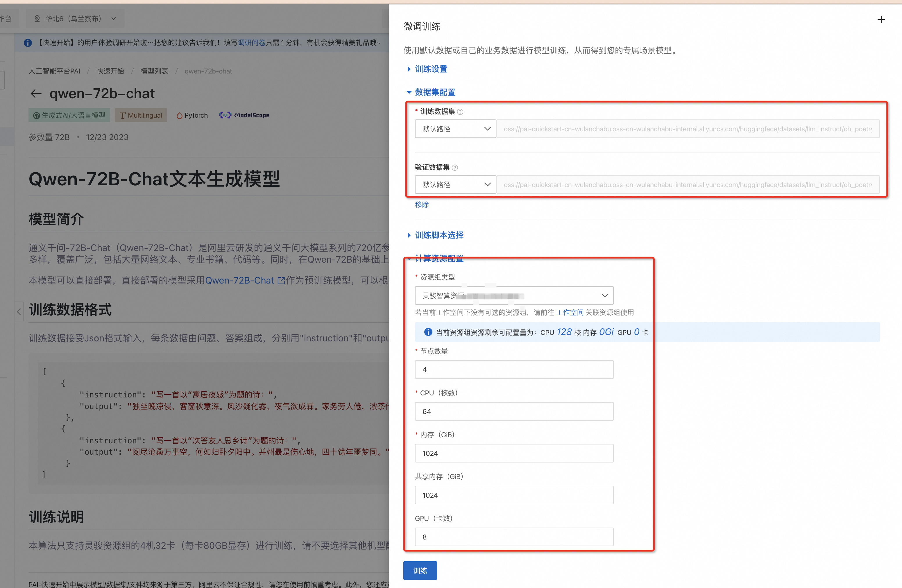Click the 生成式AI/大语言模型 tag
Image resolution: width=902 pixels, height=588 pixels.
[69, 115]
